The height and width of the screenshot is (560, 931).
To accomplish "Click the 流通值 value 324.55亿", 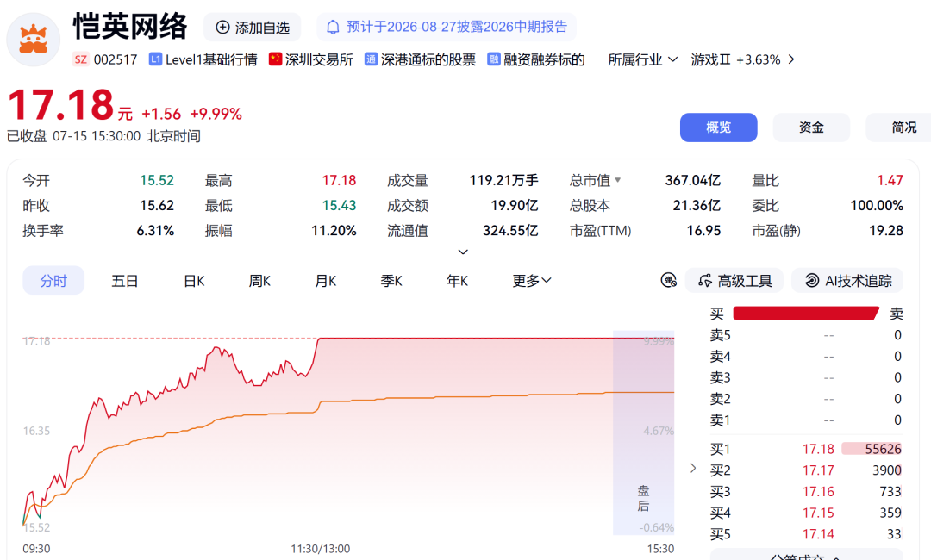I will (x=510, y=231).
